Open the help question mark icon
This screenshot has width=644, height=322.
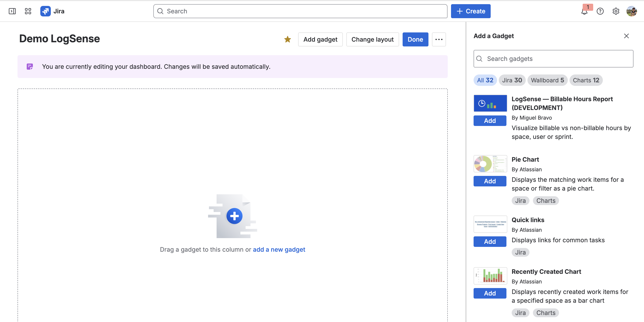tap(600, 11)
